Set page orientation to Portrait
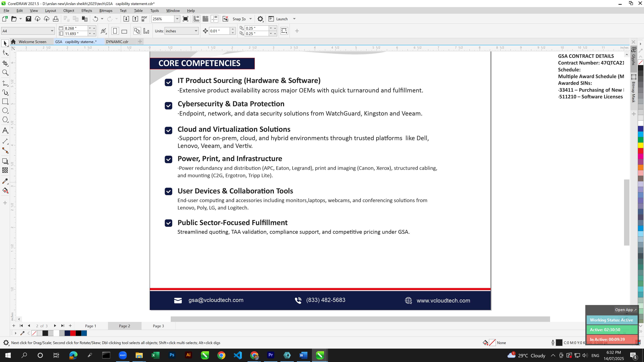The width and height of the screenshot is (644, 362). click(115, 31)
